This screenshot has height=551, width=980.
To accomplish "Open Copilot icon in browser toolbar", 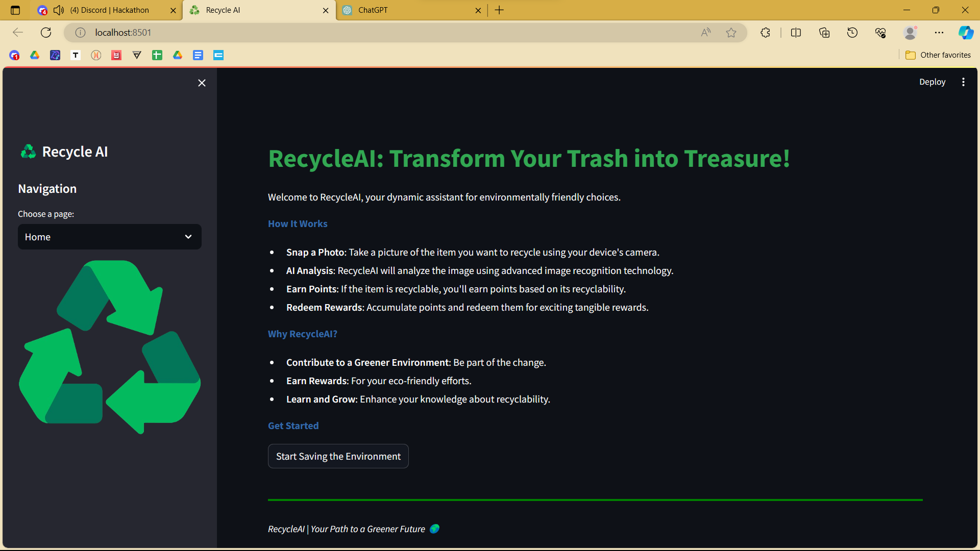I will (966, 33).
